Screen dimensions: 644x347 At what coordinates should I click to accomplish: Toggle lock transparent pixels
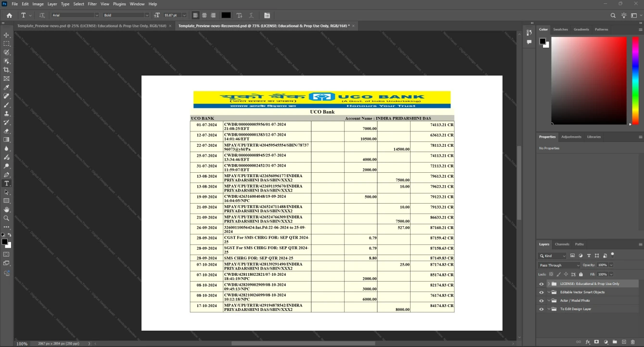[x=551, y=274]
